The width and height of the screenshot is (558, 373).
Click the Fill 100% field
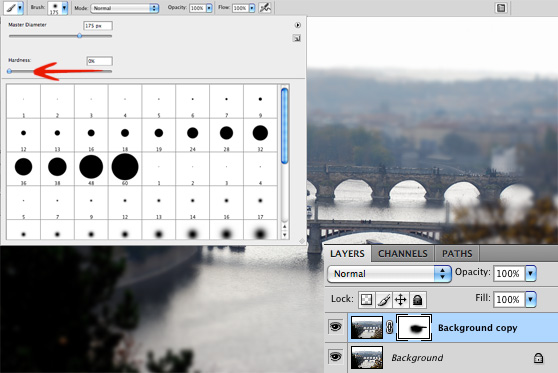509,299
